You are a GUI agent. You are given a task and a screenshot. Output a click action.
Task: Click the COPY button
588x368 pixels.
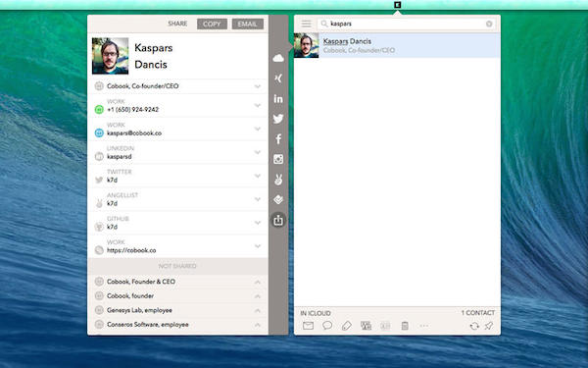pyautogui.click(x=212, y=24)
